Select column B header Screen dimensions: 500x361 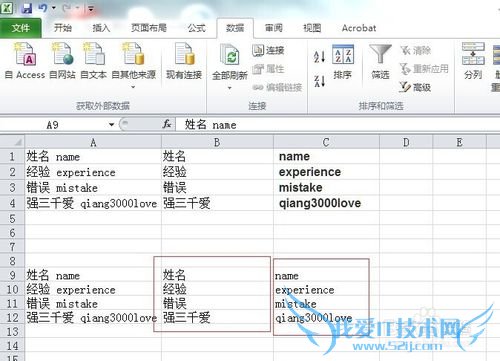(217, 143)
